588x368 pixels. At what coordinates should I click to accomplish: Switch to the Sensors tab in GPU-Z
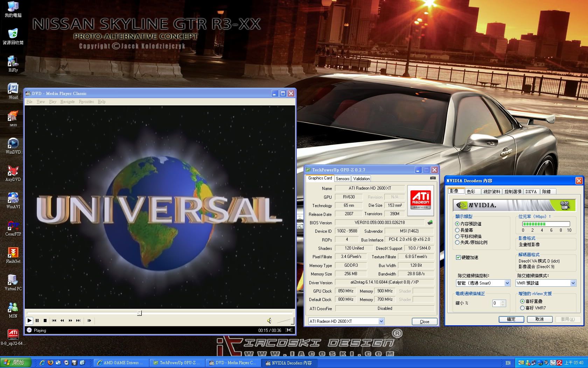tap(343, 179)
